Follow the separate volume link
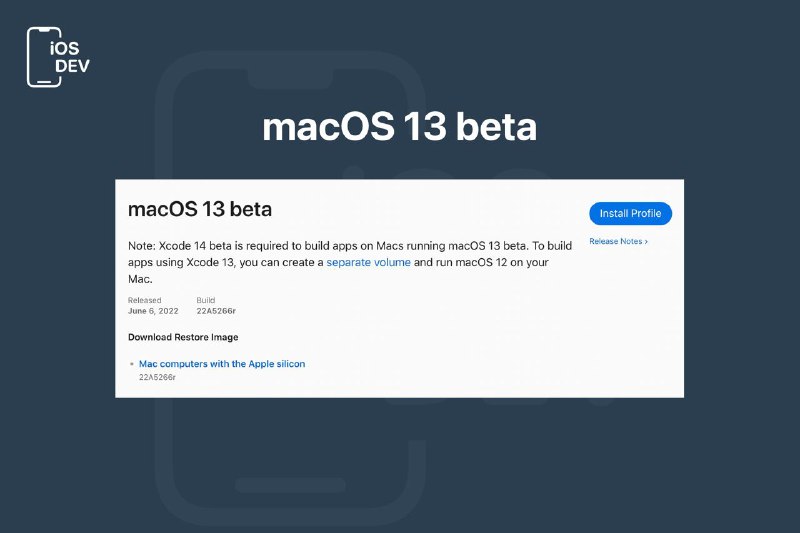 point(368,262)
